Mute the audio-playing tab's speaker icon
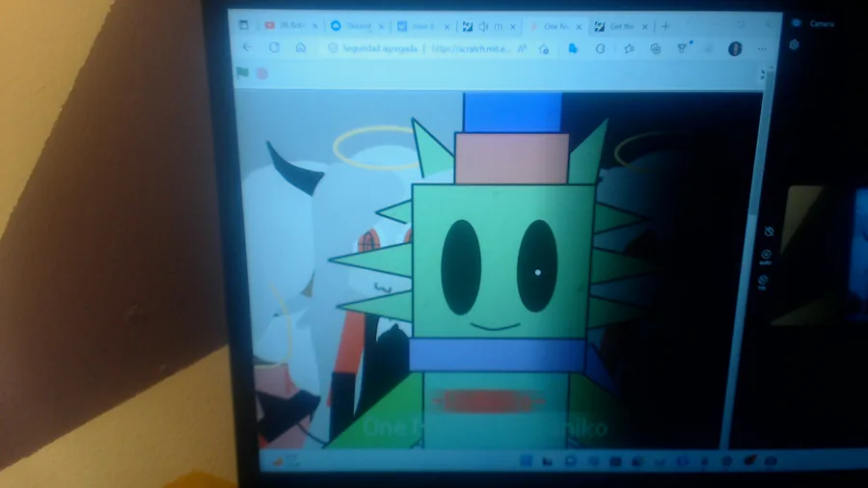Viewport: 868px width, 488px height. tap(483, 26)
